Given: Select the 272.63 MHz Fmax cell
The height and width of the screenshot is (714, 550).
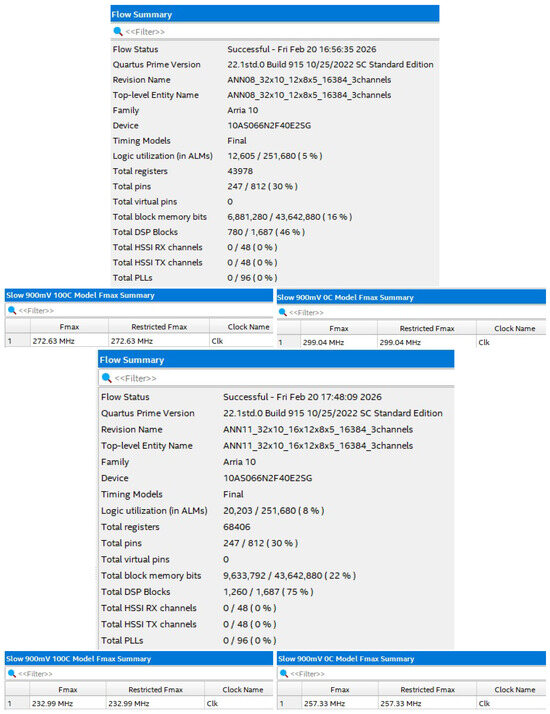Looking at the screenshot, I should [69, 341].
